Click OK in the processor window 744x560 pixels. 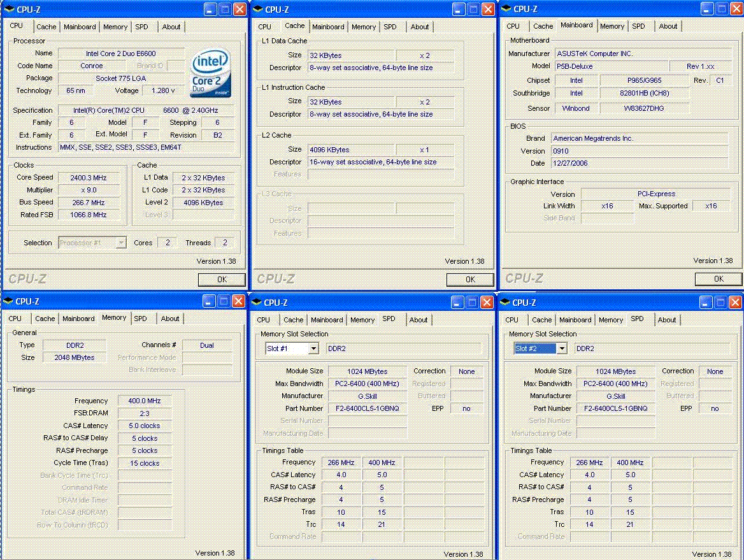[222, 280]
